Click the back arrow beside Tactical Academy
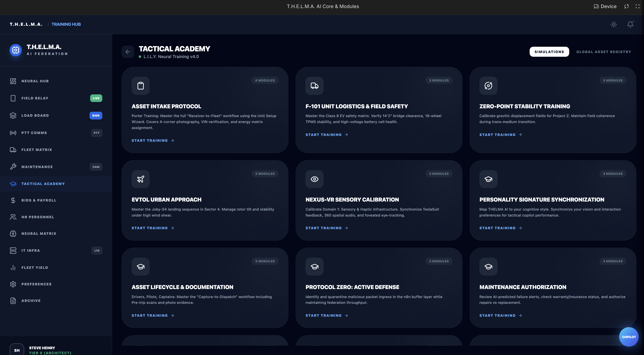Screen dimensions: 644x355 point(128,52)
